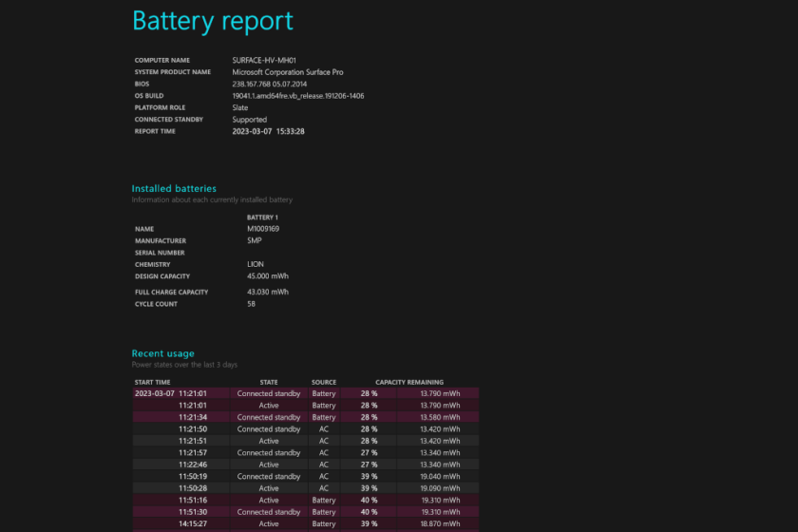Select full charge capacity 43.030 mWh
Image resolution: width=798 pixels, height=532 pixels.
[268, 293]
